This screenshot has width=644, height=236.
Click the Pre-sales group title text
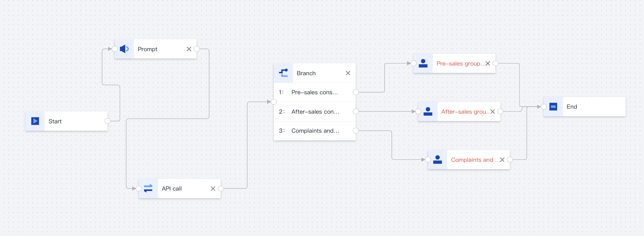click(461, 63)
